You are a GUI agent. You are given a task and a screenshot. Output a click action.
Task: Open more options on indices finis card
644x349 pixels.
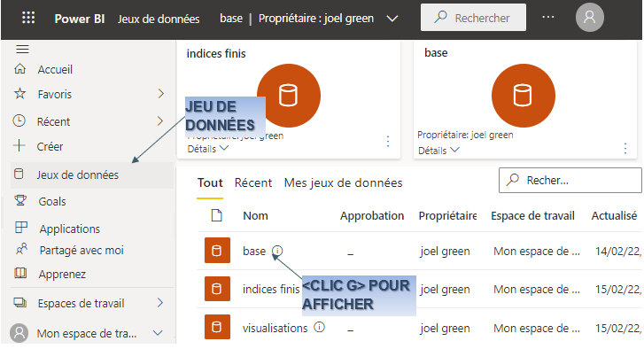coord(388,141)
